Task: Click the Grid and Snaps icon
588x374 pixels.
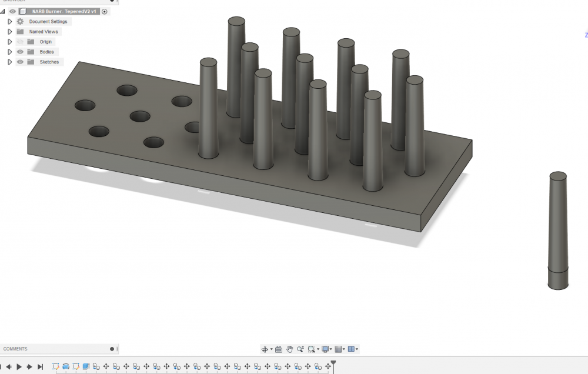Action: pos(338,349)
